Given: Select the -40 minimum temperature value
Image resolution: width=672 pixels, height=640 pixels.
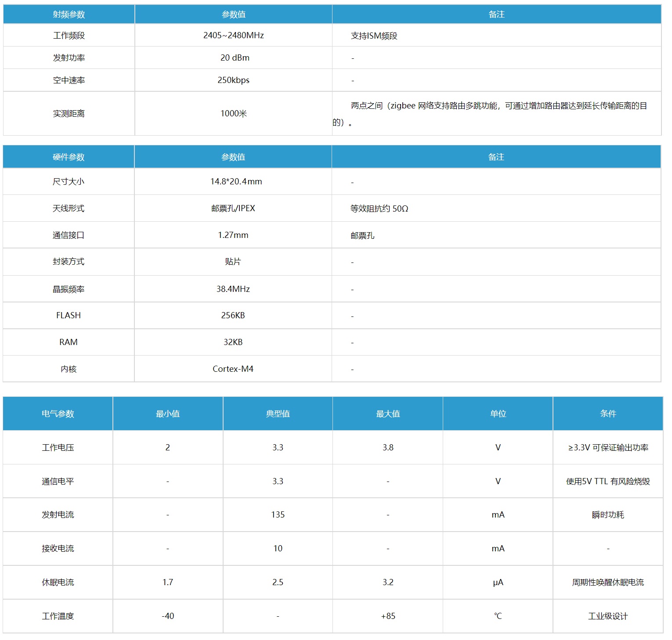Looking at the screenshot, I should (168, 616).
